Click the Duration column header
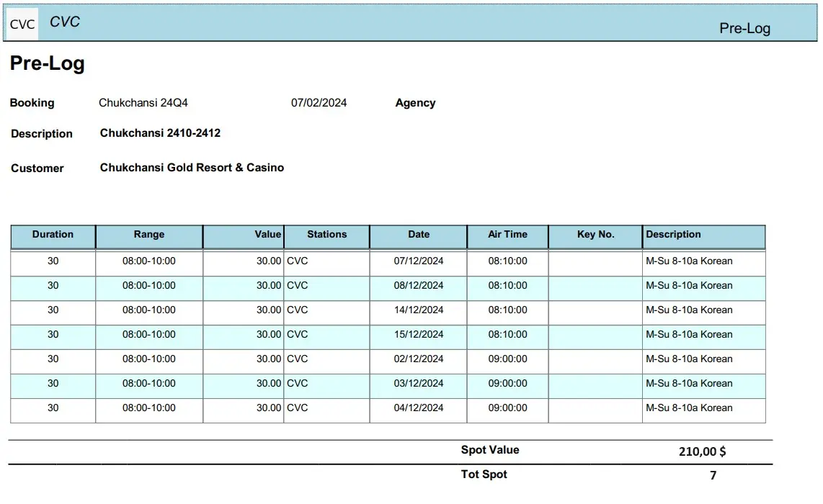823x504 pixels. point(53,235)
